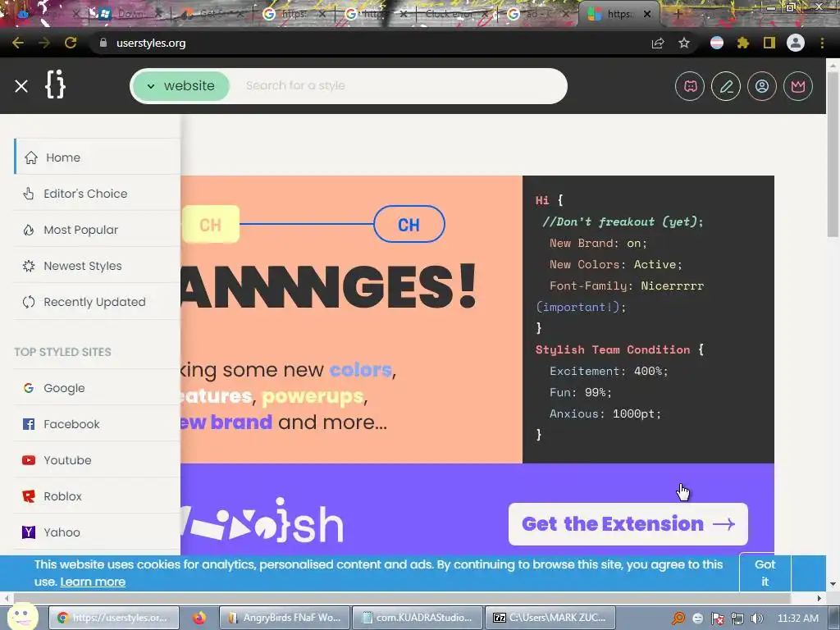Click the Most Popular flame icon

(x=29, y=230)
